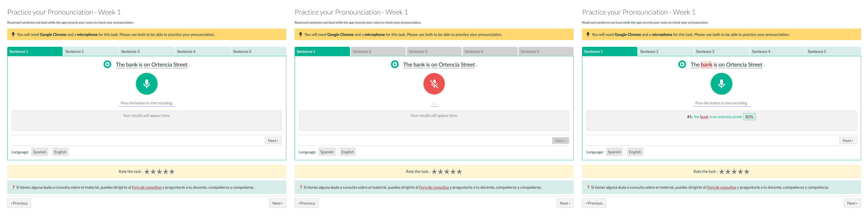Open greyed Sentence 3 tab in middle panel
Image resolution: width=868 pixels, height=221 pixels.
[434, 51]
